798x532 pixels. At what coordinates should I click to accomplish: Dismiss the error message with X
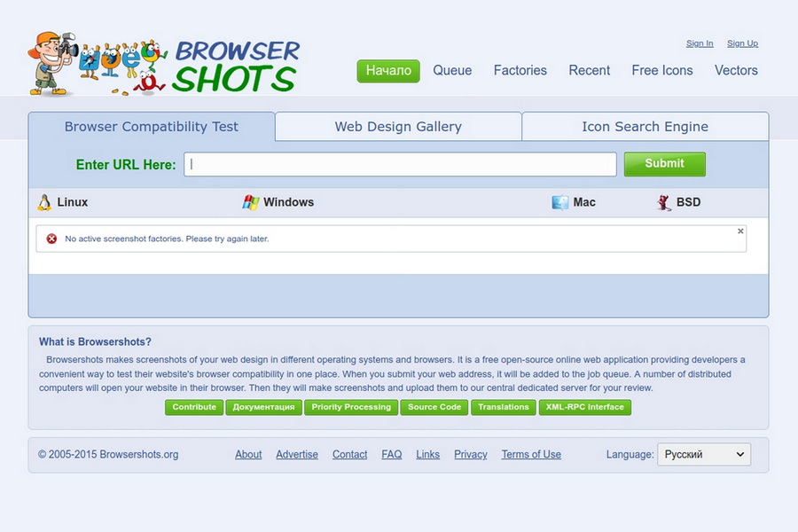[x=740, y=231]
